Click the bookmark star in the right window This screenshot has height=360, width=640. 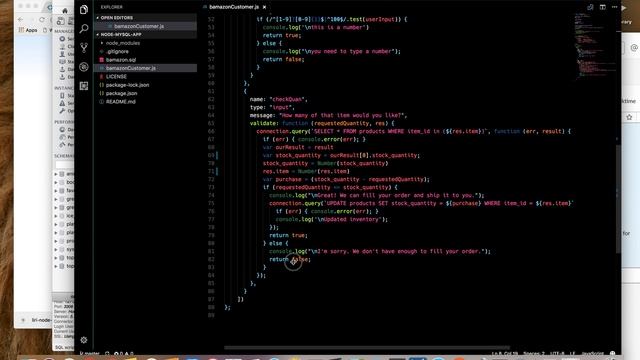(629, 117)
